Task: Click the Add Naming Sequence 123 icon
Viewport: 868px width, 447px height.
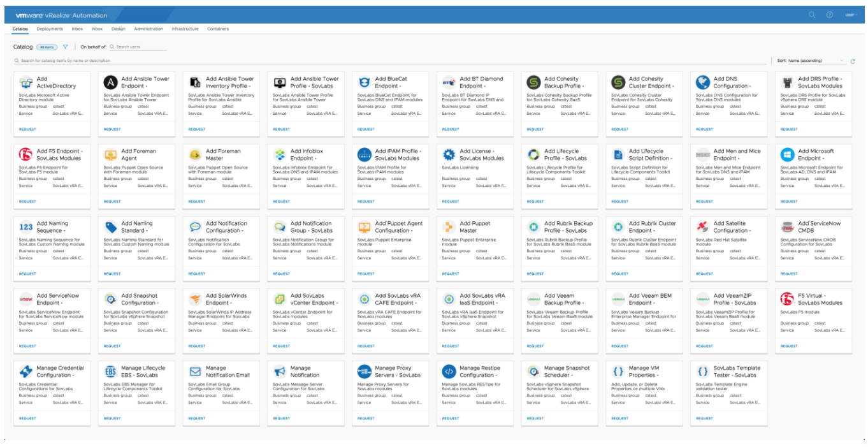Action: pyautogui.click(x=26, y=227)
